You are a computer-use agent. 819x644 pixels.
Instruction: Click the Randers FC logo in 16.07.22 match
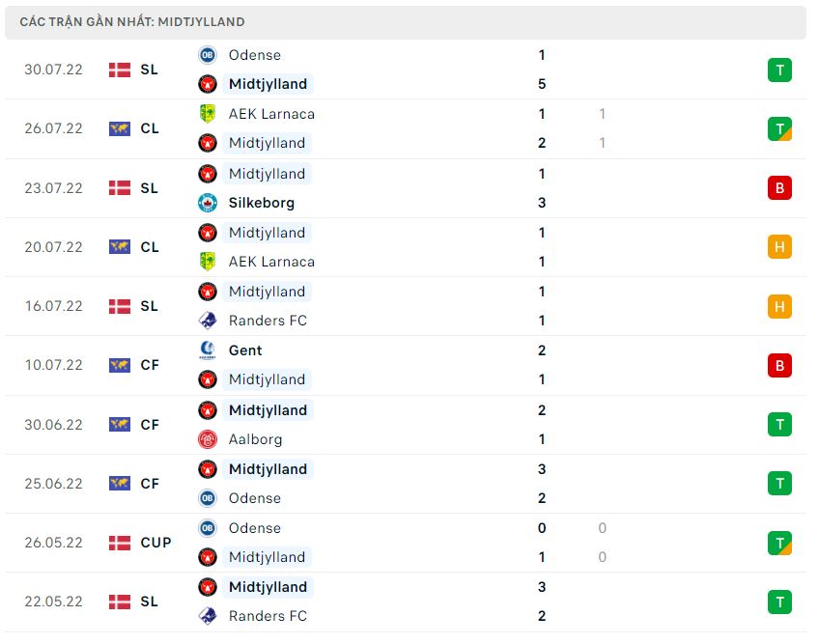click(207, 321)
